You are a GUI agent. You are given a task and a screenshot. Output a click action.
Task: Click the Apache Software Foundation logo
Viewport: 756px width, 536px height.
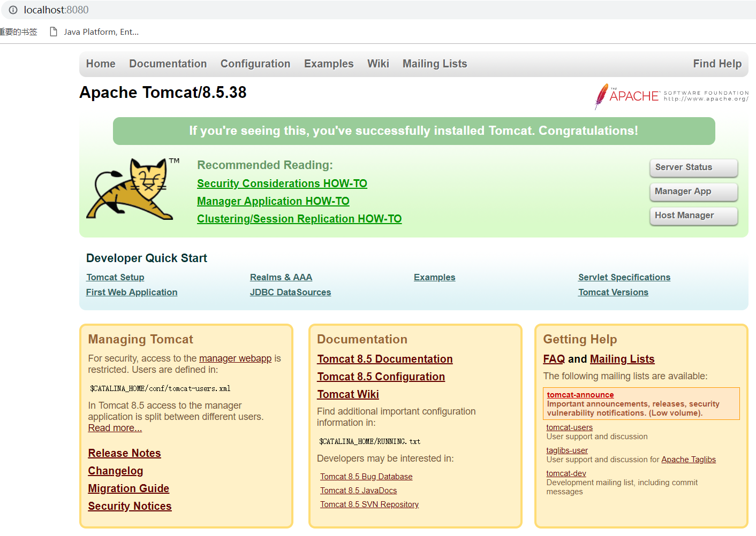tap(671, 96)
